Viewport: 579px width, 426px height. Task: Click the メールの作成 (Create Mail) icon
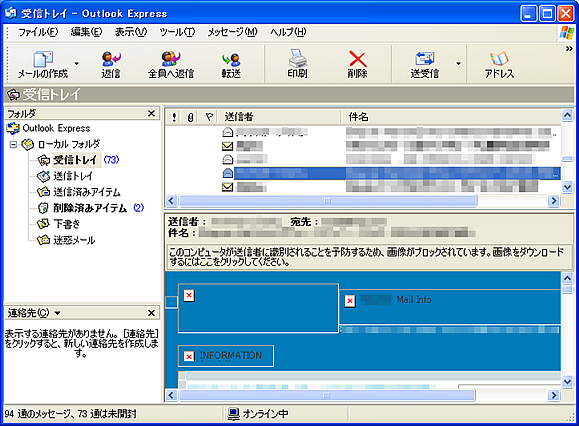pyautogui.click(x=43, y=59)
